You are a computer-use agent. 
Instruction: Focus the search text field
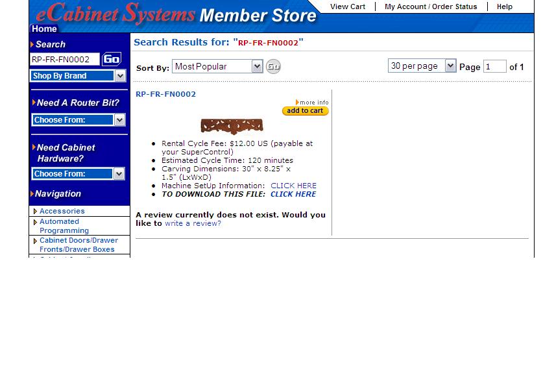pyautogui.click(x=65, y=59)
